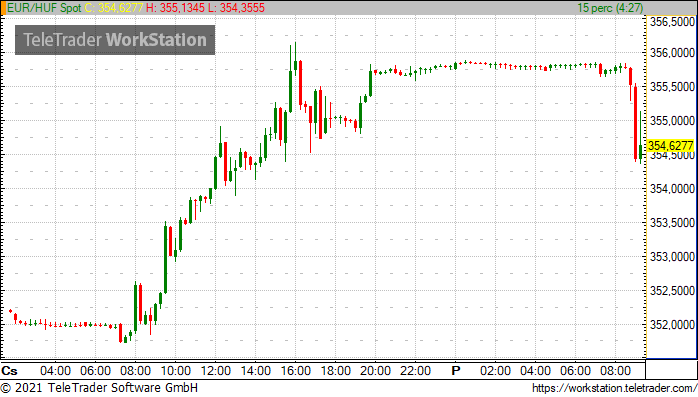
Task: Select the 16:00 time axis label
Action: 296,371
